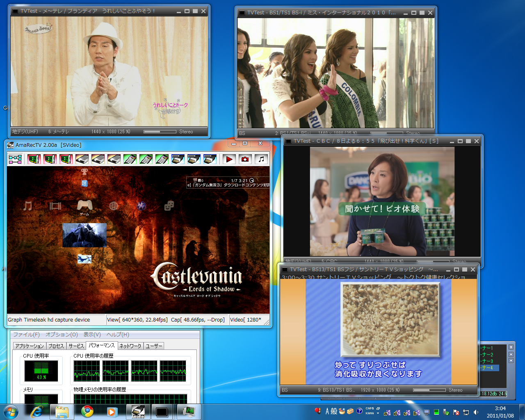525x420 pixels.
Task: Open Windows Explorer folder from the taskbar
Action: 62,411
